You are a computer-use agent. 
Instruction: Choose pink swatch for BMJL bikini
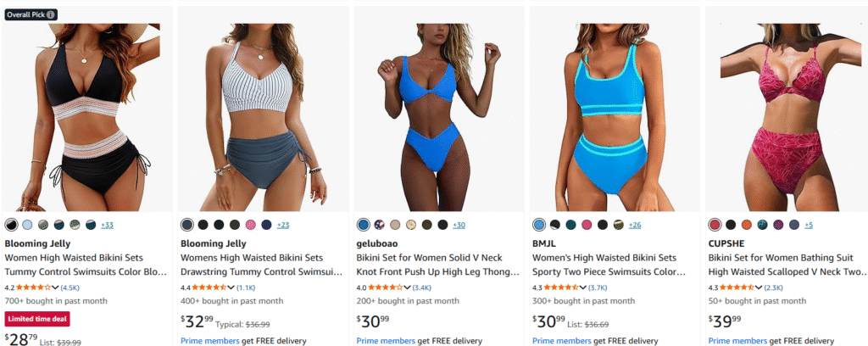pos(587,225)
